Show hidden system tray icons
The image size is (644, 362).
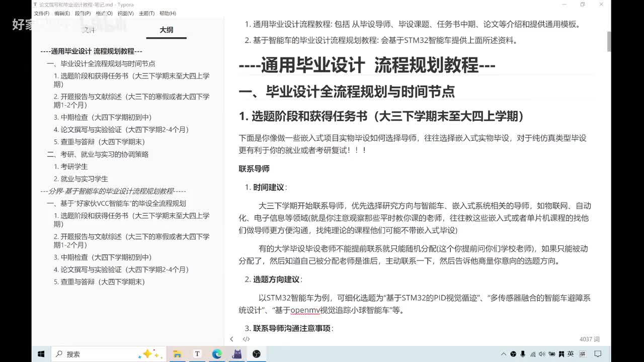504,354
